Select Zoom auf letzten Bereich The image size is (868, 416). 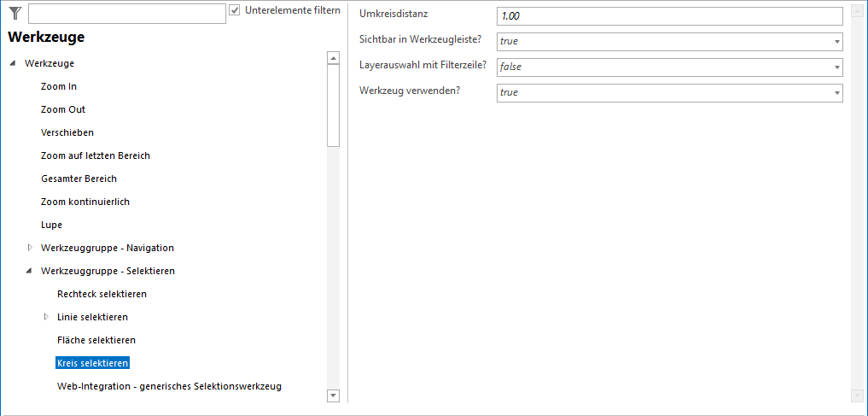[x=96, y=155]
